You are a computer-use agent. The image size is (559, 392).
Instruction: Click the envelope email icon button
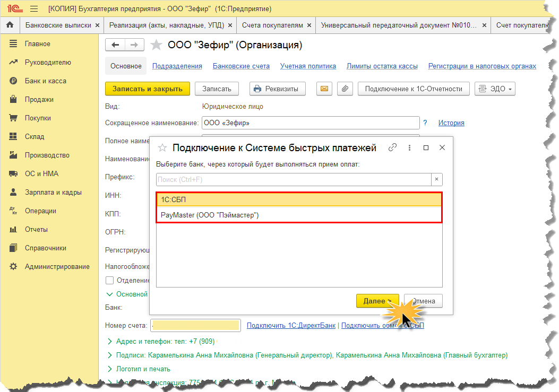pyautogui.click(x=324, y=89)
